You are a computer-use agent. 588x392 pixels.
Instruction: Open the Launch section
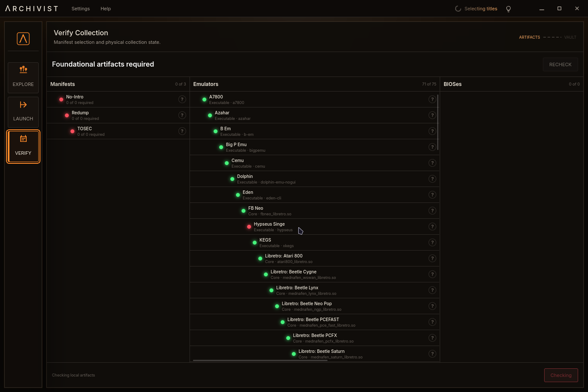23,112
